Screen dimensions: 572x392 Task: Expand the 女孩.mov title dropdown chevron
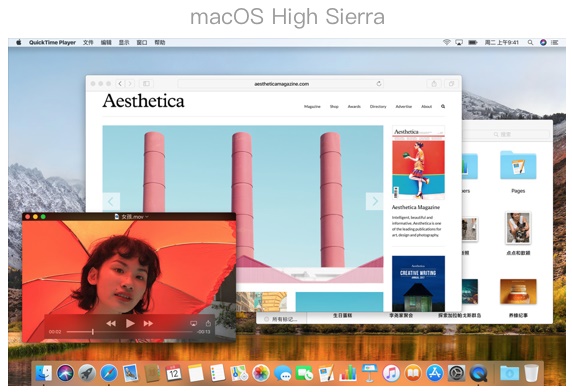pos(147,217)
